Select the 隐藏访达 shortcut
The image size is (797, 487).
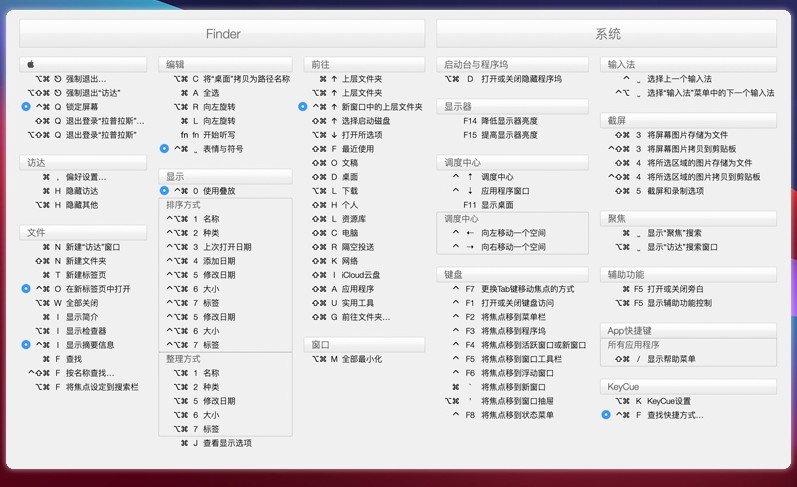[70, 191]
